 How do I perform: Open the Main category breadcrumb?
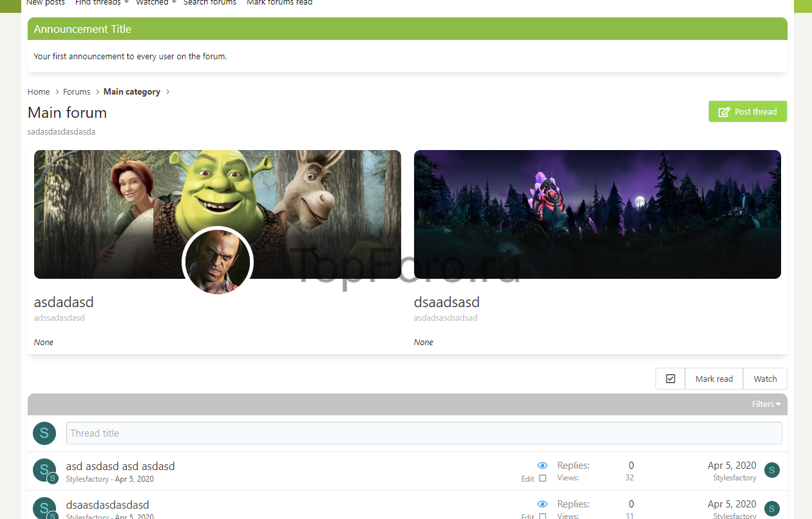click(x=132, y=92)
